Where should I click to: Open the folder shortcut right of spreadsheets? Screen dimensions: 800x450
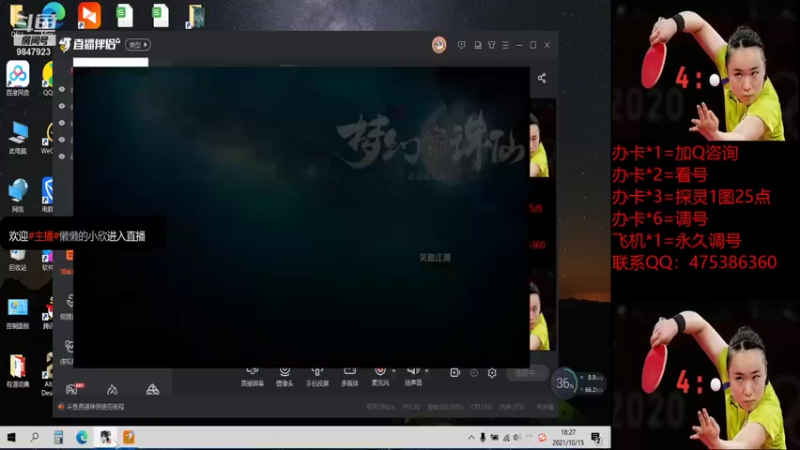click(x=195, y=16)
